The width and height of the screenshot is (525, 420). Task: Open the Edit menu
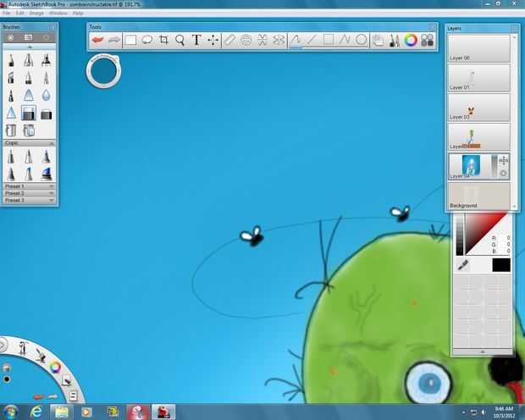pos(19,13)
